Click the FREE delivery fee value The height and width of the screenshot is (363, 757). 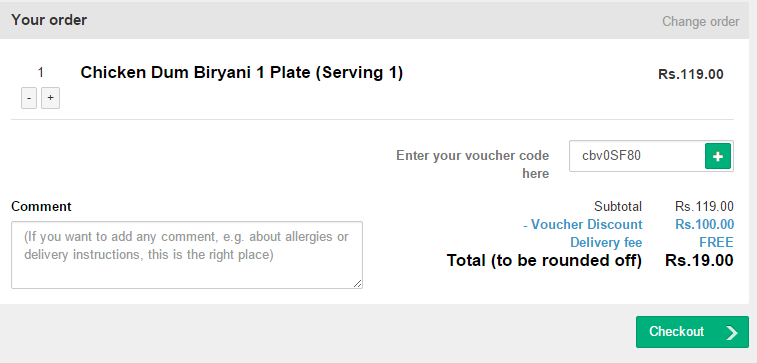(x=716, y=242)
